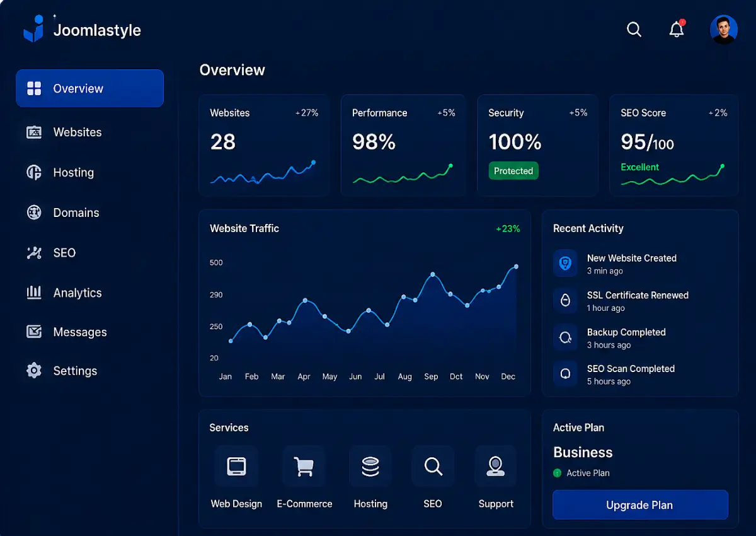
Task: Click the Settings gear icon
Action: pos(34,371)
